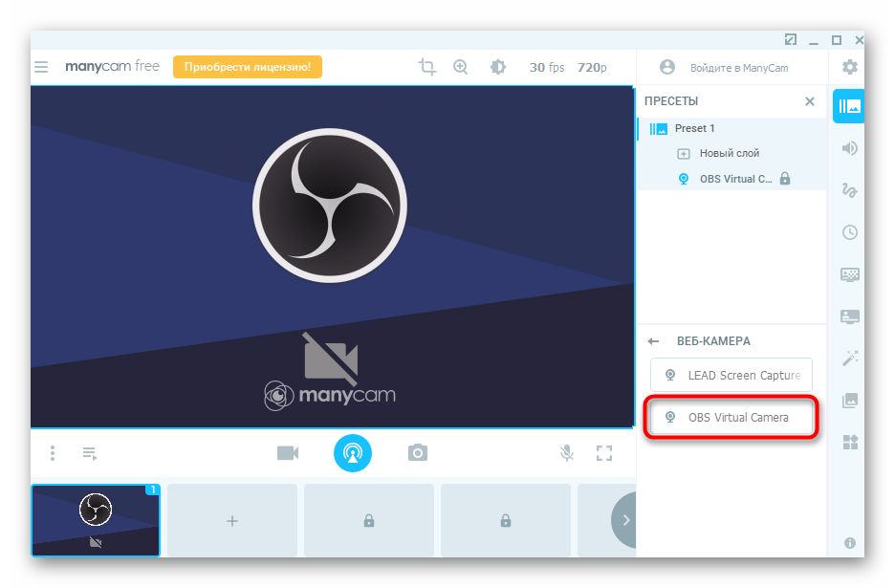Open the clock/time sidebar tab
The width and height of the screenshot is (895, 588).
coord(849,232)
